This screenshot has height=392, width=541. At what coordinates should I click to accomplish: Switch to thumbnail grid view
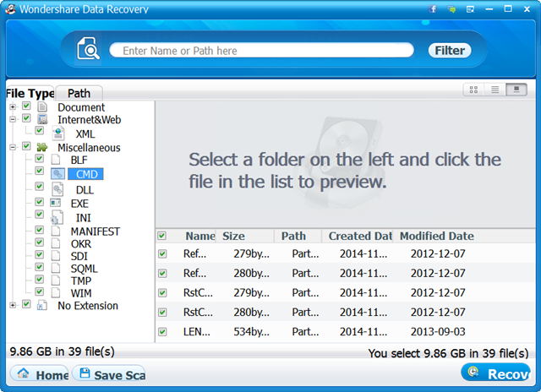pos(473,90)
